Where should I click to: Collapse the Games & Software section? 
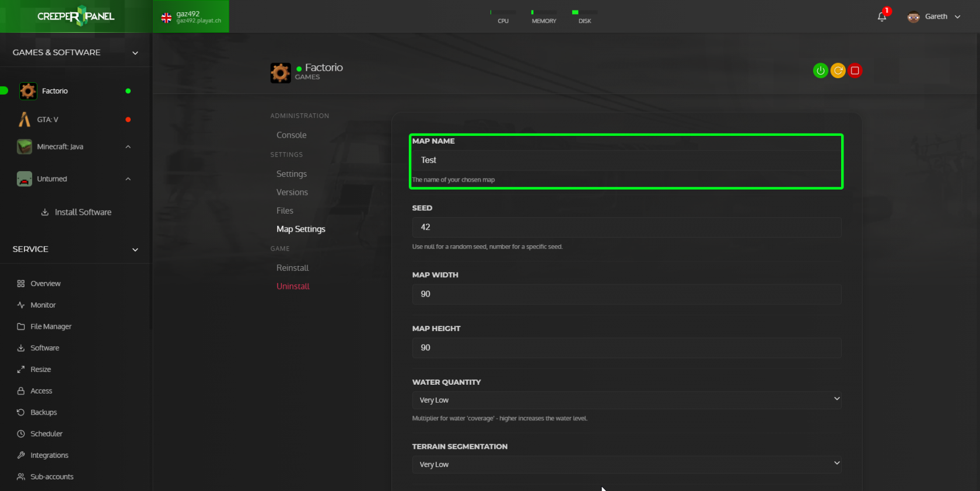coord(135,53)
